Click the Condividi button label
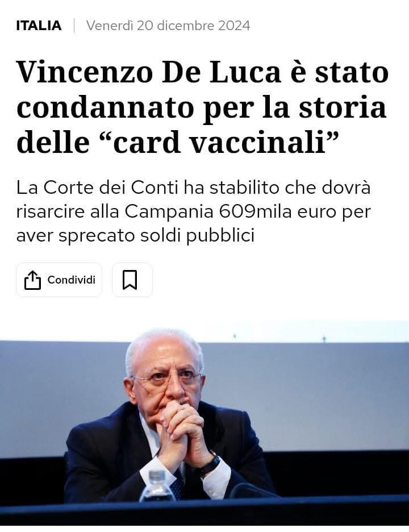Viewport: 409px width, 532px height. (72, 280)
